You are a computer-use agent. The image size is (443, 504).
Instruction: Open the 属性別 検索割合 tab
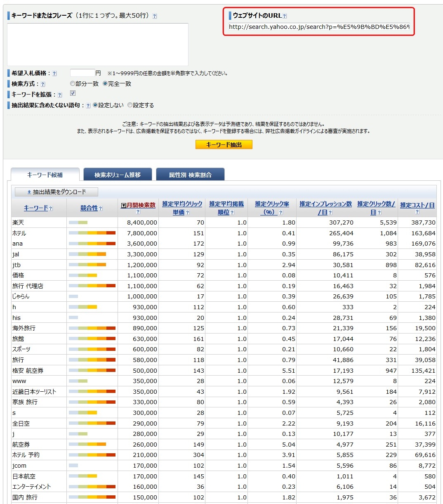(x=190, y=175)
